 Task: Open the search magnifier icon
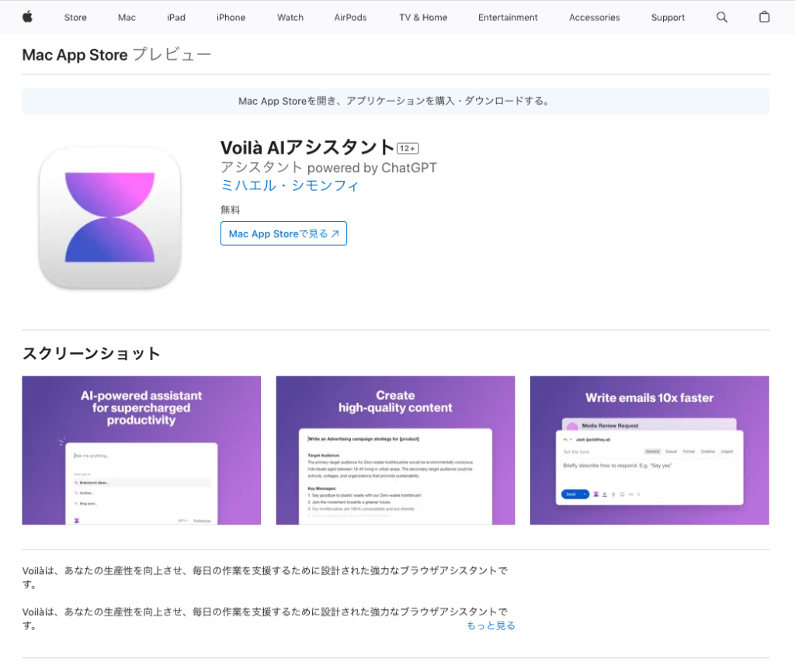[x=721, y=17]
